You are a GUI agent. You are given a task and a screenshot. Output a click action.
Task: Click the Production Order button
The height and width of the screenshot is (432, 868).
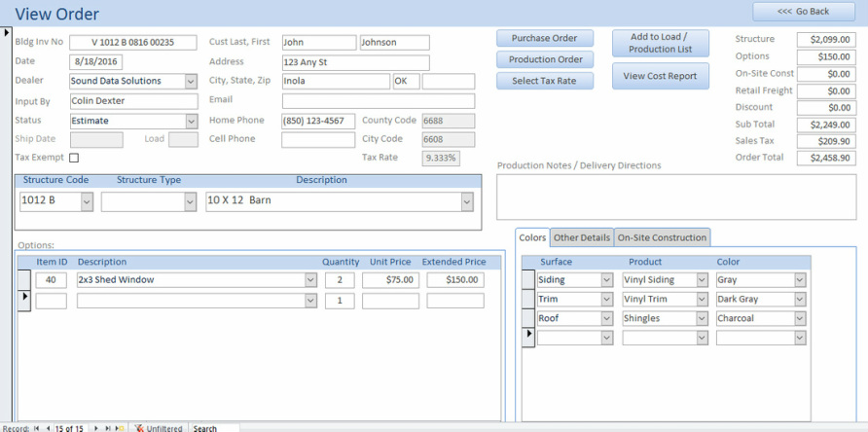[545, 59]
